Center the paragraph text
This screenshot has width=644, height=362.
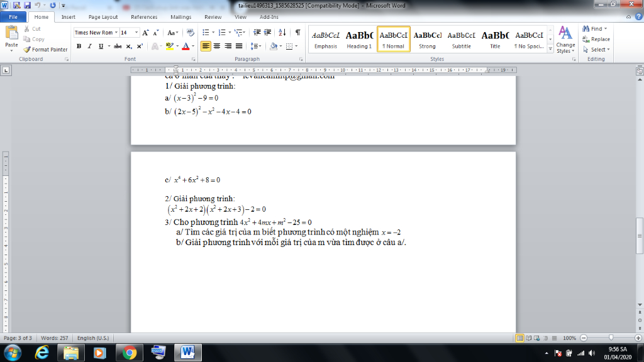point(216,47)
